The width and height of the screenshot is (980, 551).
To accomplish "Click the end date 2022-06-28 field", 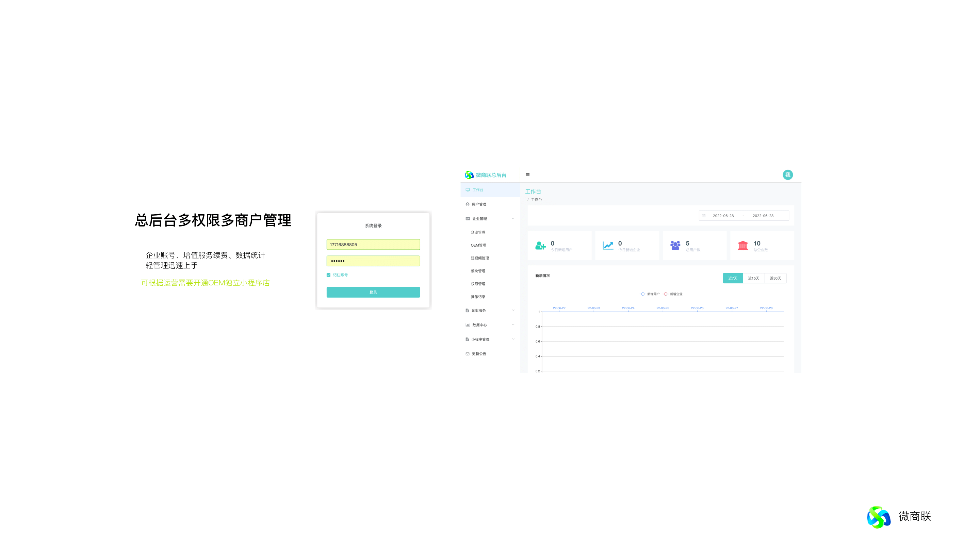I will 763,216.
